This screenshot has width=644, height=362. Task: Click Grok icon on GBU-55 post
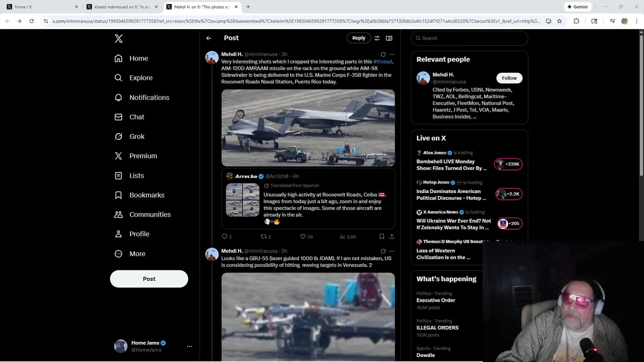(x=383, y=251)
